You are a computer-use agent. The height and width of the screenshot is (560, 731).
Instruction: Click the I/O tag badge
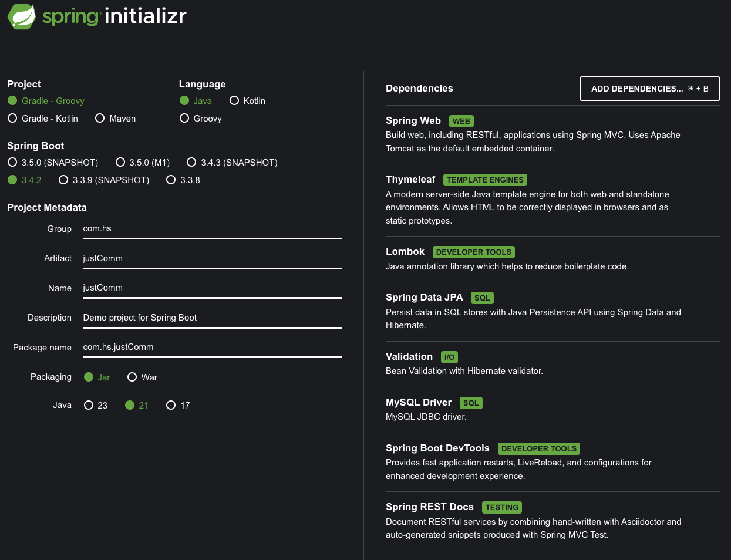[449, 357]
